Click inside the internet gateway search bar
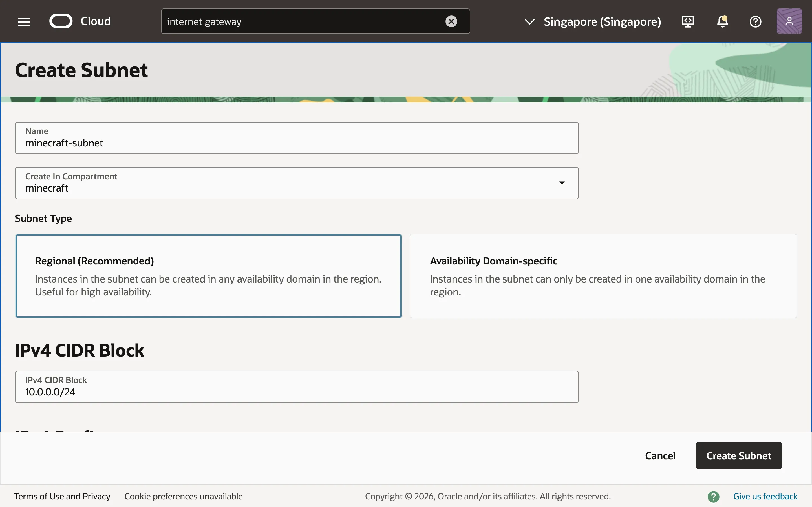 302,21
